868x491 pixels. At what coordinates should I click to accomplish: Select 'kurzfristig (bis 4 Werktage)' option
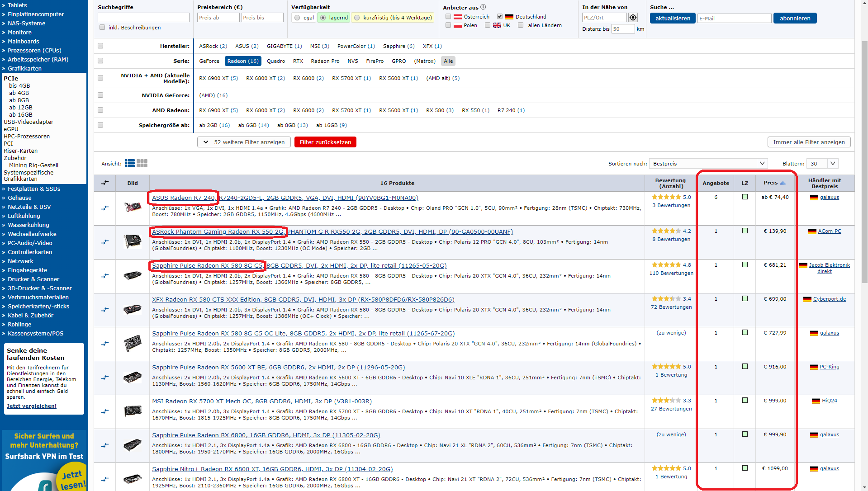(357, 18)
